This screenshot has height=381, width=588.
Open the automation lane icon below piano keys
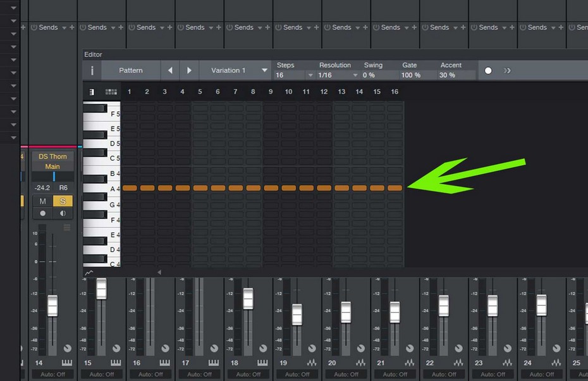[89, 273]
